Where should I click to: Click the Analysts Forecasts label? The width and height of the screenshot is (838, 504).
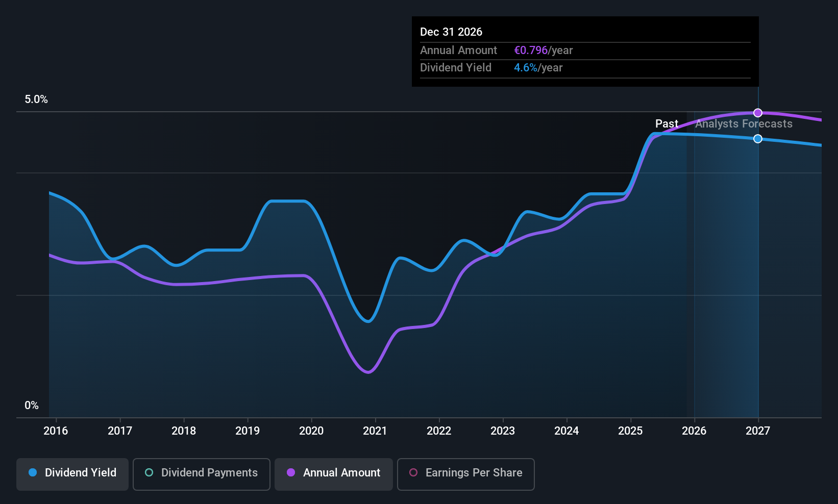coord(744,123)
